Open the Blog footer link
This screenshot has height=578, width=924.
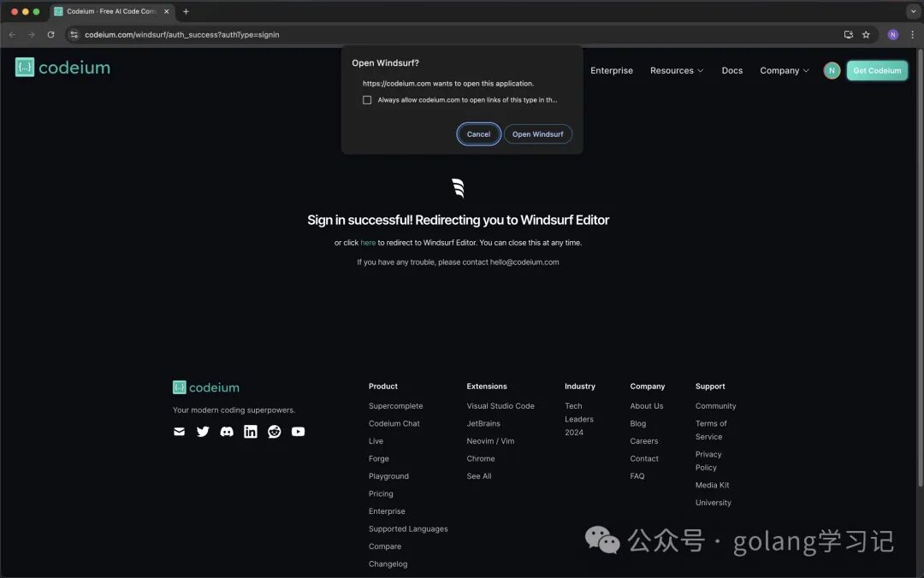637,423
